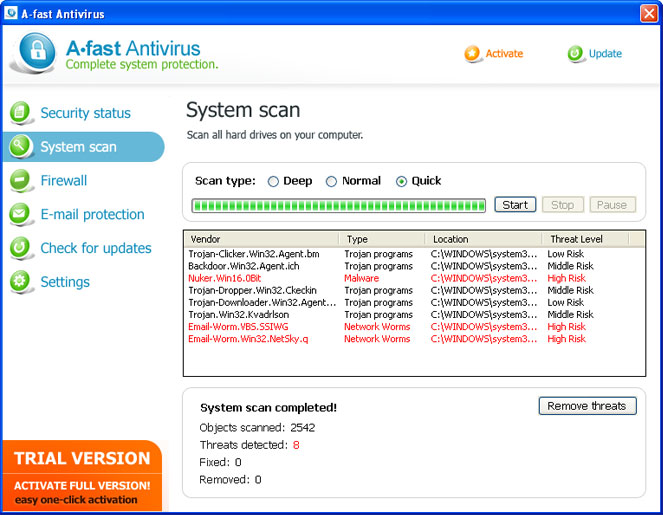
Task: Select the Nuker.Win16.0Bit row
Action: click(x=414, y=278)
